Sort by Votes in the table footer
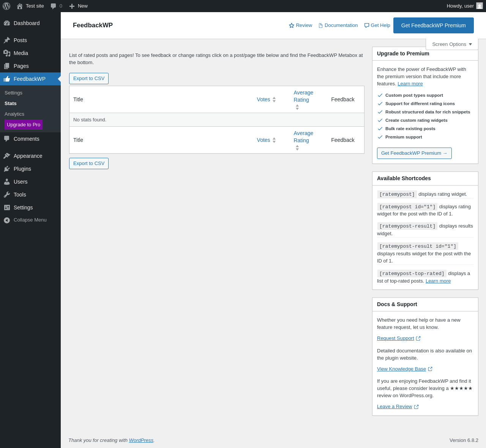Viewport: 486px width, 448px height. click(x=266, y=140)
